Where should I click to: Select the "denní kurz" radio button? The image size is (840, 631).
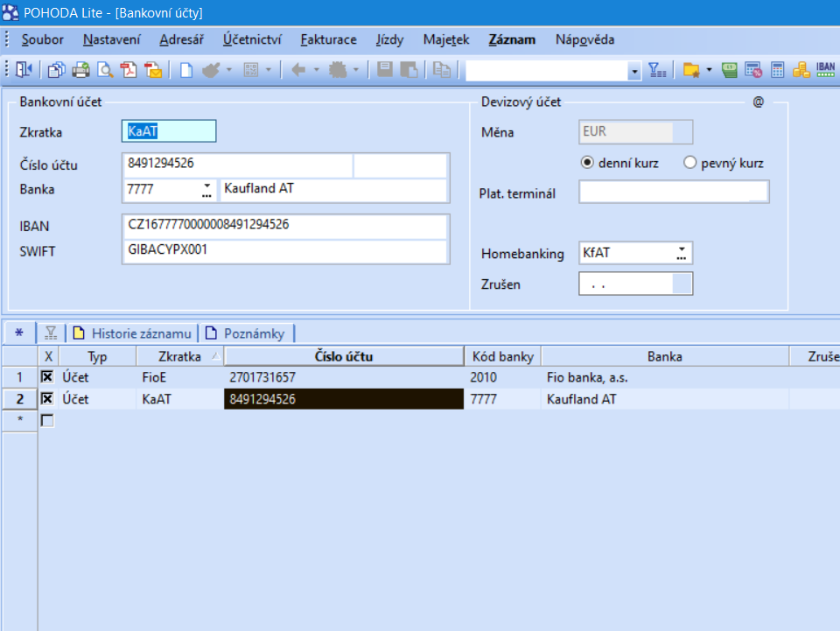pos(587,163)
